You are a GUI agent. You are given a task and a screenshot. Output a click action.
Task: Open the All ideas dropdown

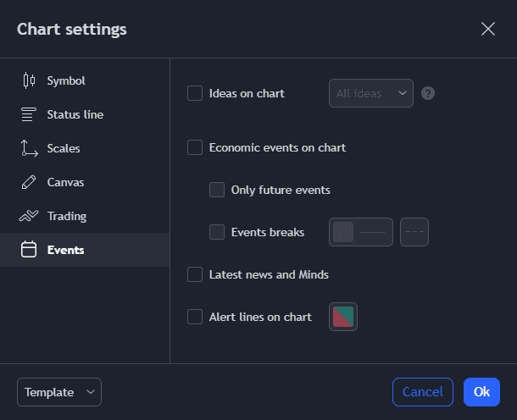tap(370, 93)
